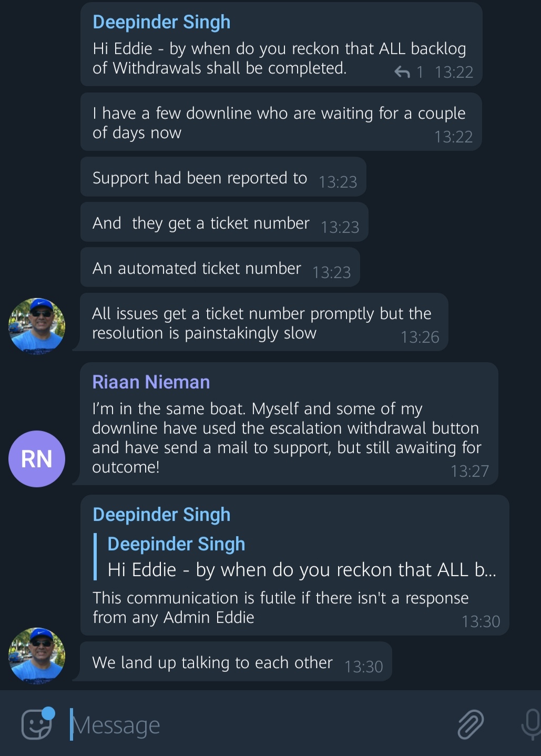Viewport: 541px width, 756px height.
Task: Select the "An automated ticket number" message
Action: 197,269
